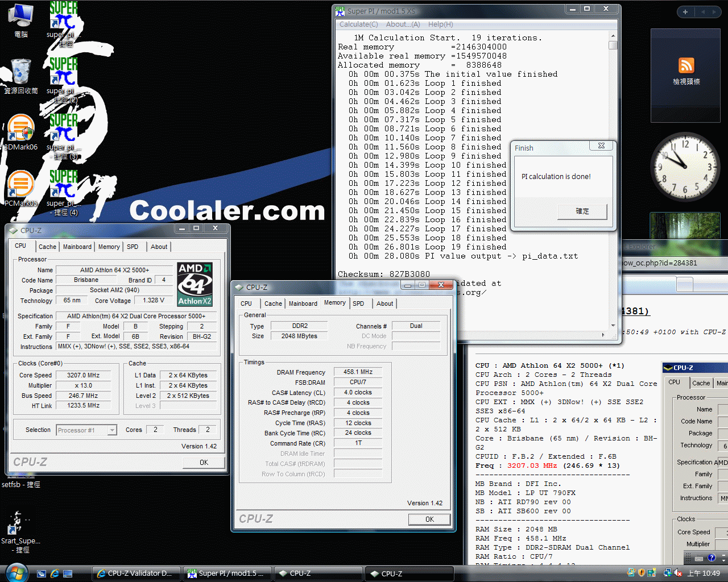Select the super_pi shortcut labeled (4)
The width and height of the screenshot is (728, 582).
(63, 193)
